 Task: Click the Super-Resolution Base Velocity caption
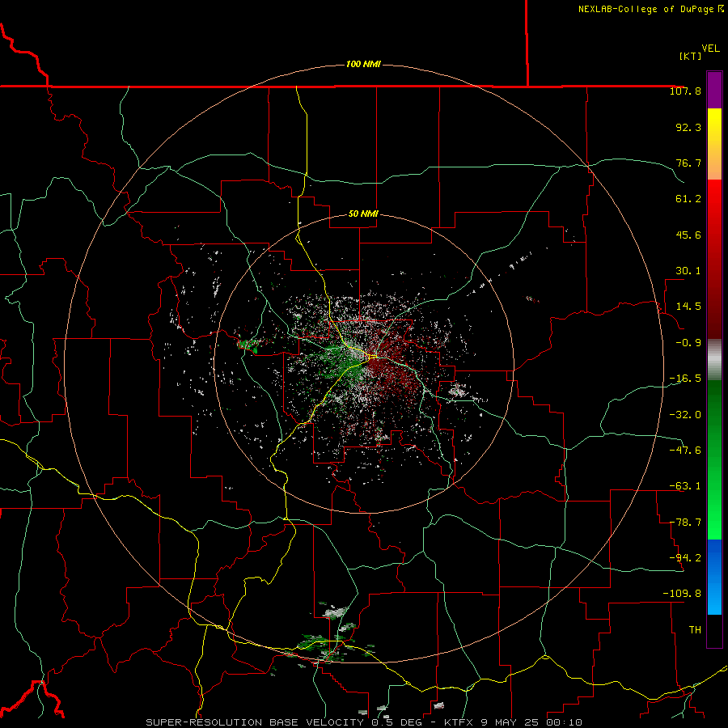pyautogui.click(x=364, y=722)
